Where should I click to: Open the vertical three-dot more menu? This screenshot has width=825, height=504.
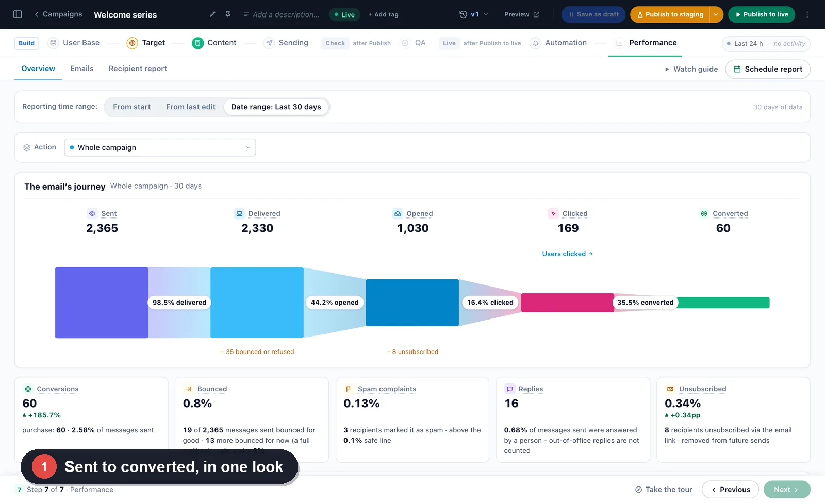point(807,14)
